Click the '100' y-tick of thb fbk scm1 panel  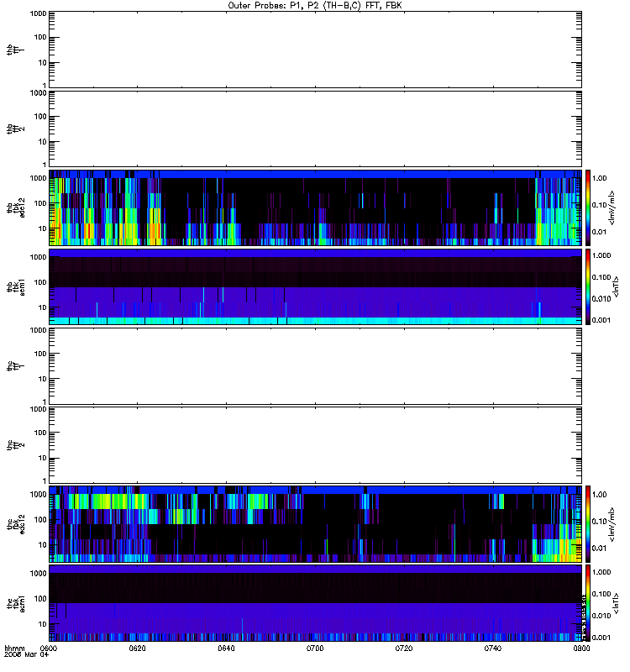tap(40, 282)
